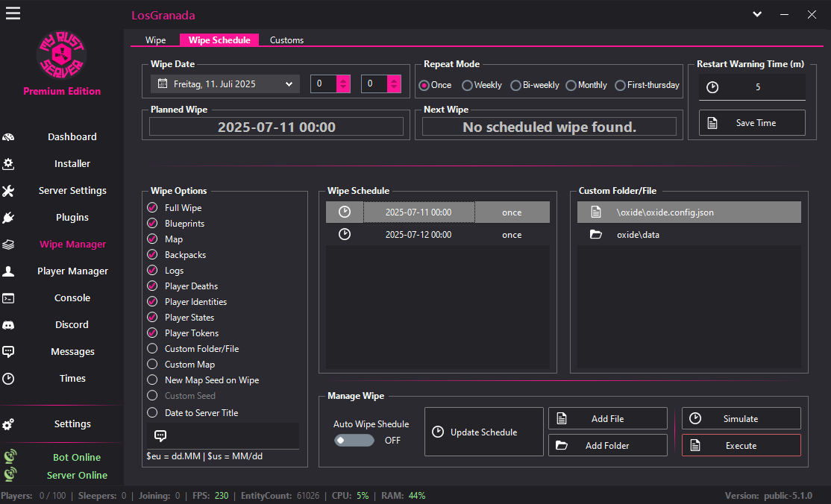The height and width of the screenshot is (504, 831).
Task: Click the Update Schedule button
Action: click(x=484, y=432)
